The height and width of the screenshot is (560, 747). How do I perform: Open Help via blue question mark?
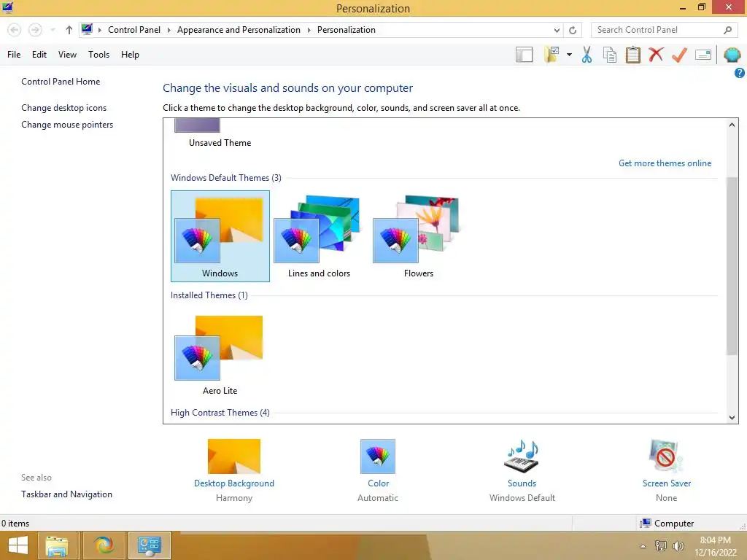740,73
